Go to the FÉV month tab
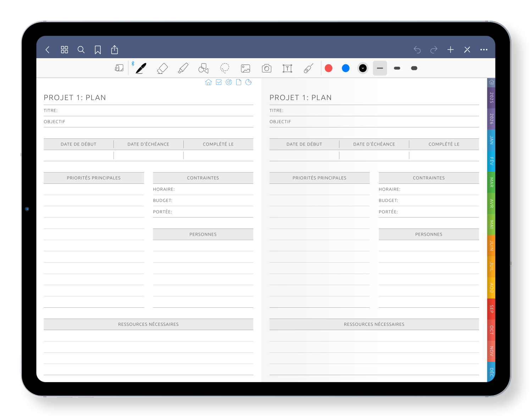 click(x=491, y=161)
